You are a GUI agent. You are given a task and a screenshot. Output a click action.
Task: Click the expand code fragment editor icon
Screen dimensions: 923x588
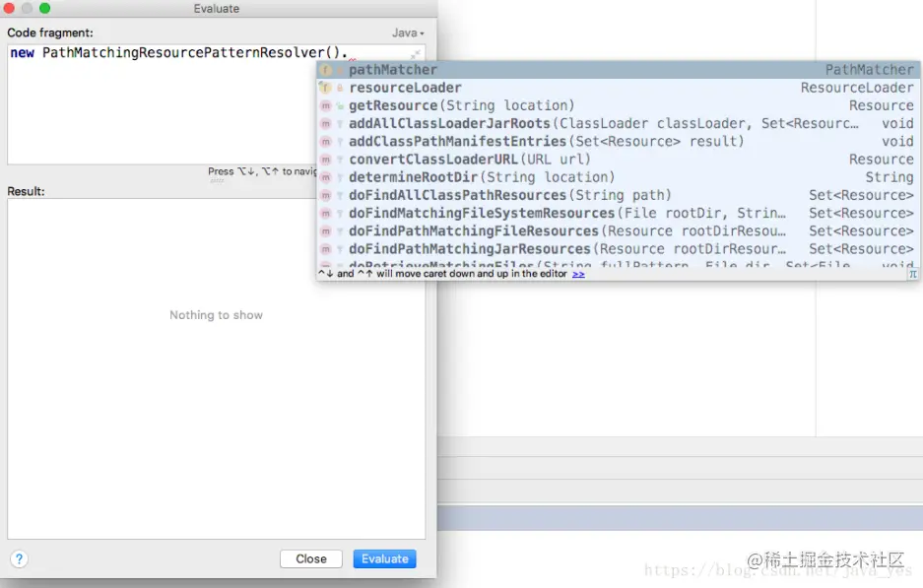pos(416,54)
